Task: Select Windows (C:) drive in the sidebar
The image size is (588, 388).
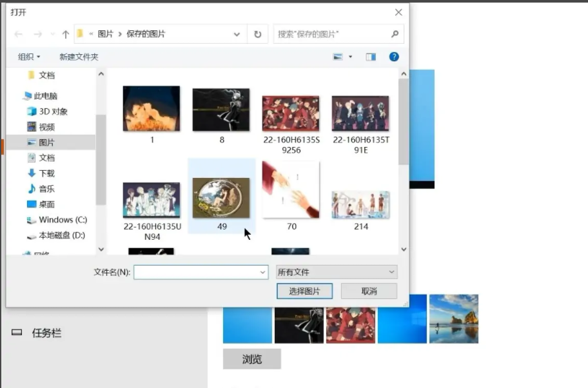Action: (x=63, y=220)
